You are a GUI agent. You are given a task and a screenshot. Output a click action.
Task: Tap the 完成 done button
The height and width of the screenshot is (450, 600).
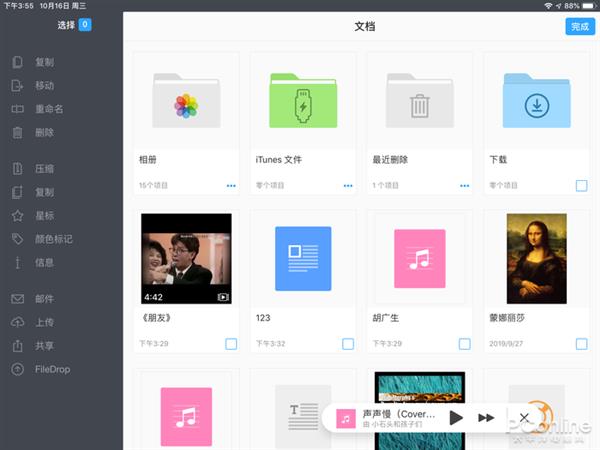click(579, 27)
